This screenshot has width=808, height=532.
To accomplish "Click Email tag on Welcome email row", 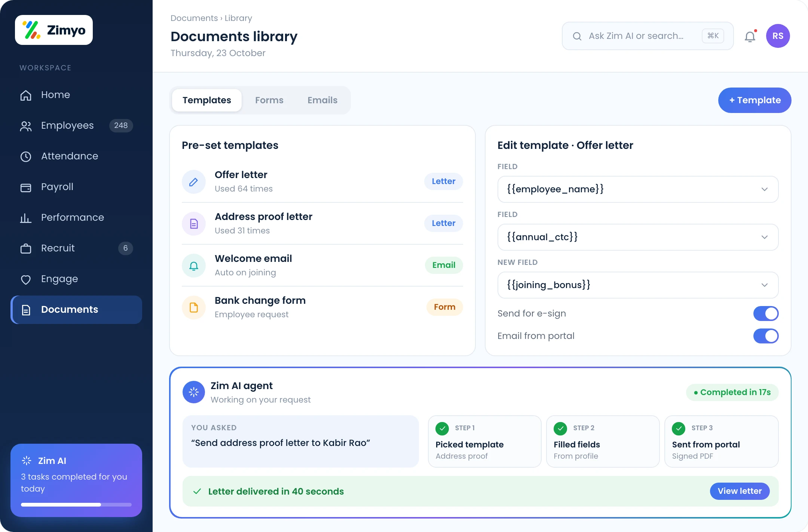I will tap(444, 265).
